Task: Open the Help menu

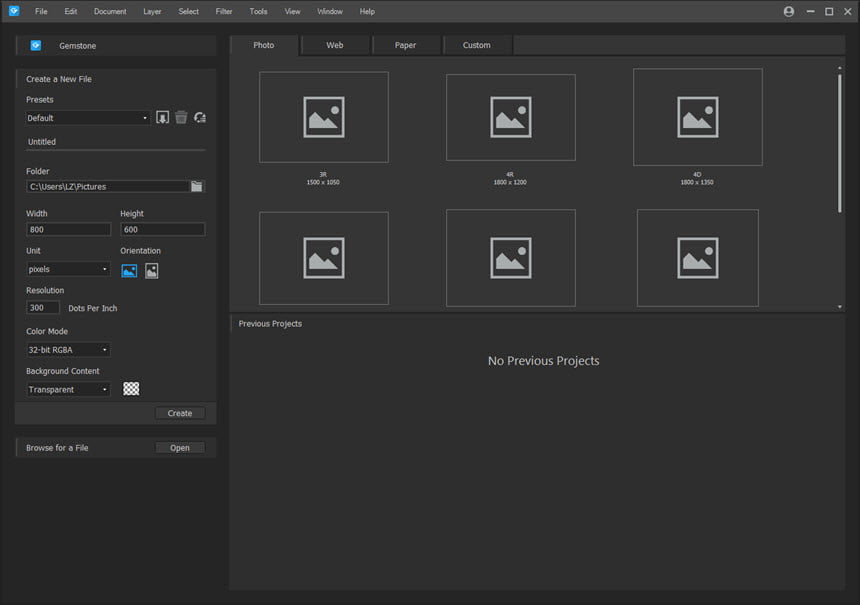Action: coord(367,12)
